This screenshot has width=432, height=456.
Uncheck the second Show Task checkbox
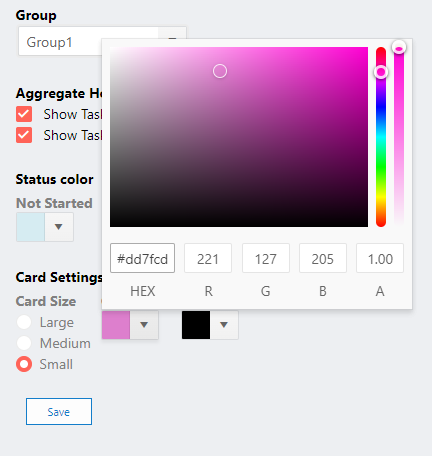pos(24,135)
